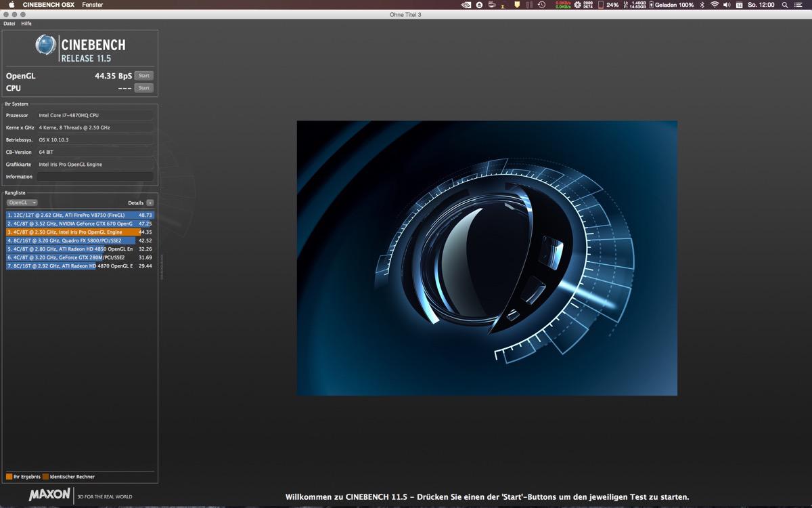
Task: Expand the ranking Details arrow
Action: 150,203
